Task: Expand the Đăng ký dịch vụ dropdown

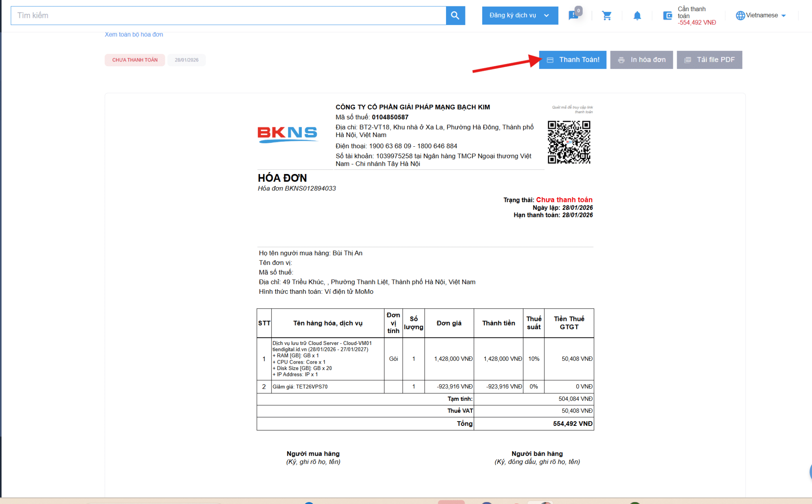Action: coord(519,15)
